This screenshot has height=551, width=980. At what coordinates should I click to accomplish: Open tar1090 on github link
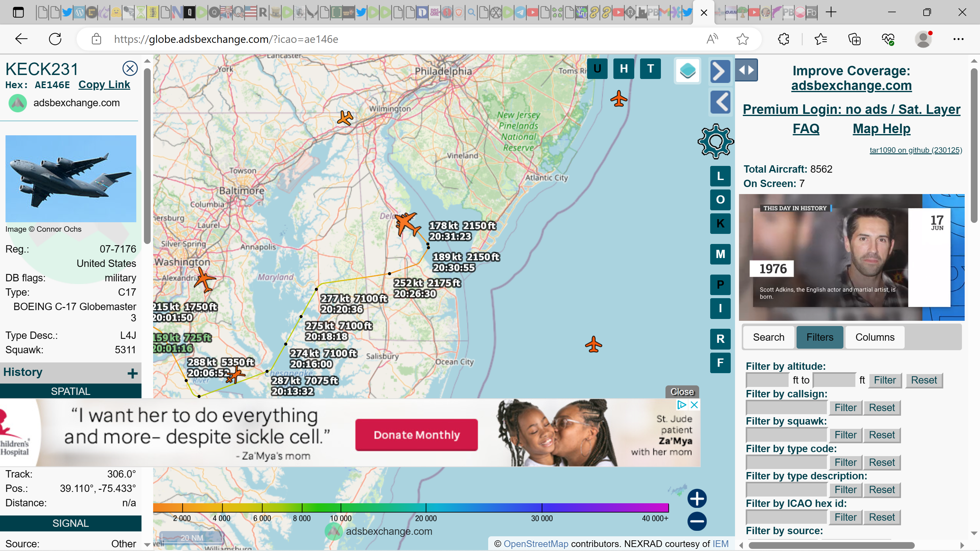click(916, 150)
